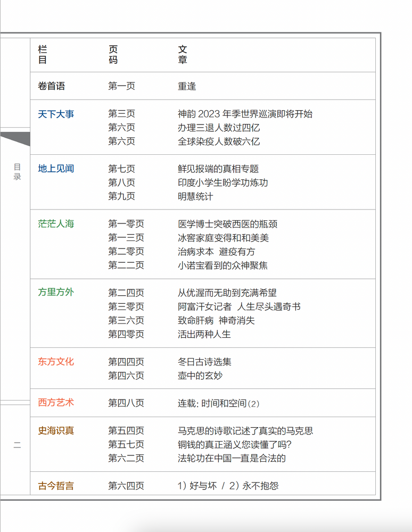Image resolution: width=412 pixels, height=532 pixels.
Task: Select the 西方艺术 section heading
Action: pyautogui.click(x=56, y=403)
